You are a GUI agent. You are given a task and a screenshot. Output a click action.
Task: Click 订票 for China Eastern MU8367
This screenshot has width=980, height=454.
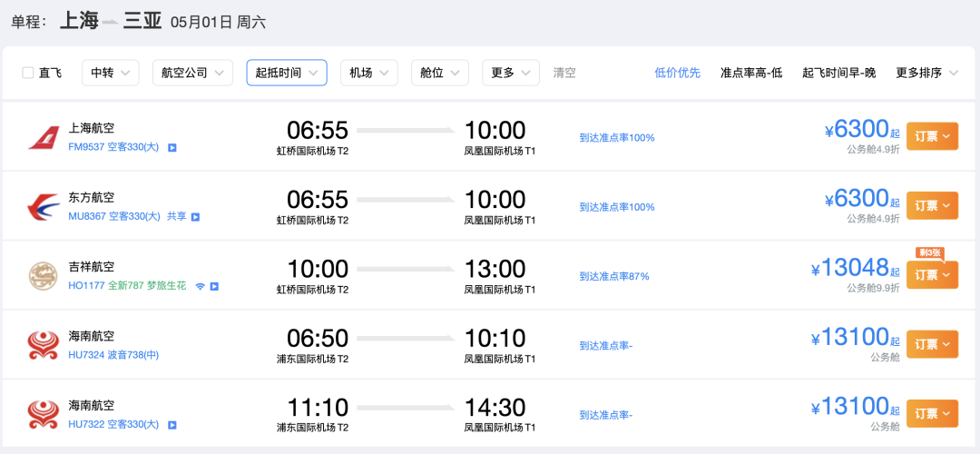click(x=933, y=206)
